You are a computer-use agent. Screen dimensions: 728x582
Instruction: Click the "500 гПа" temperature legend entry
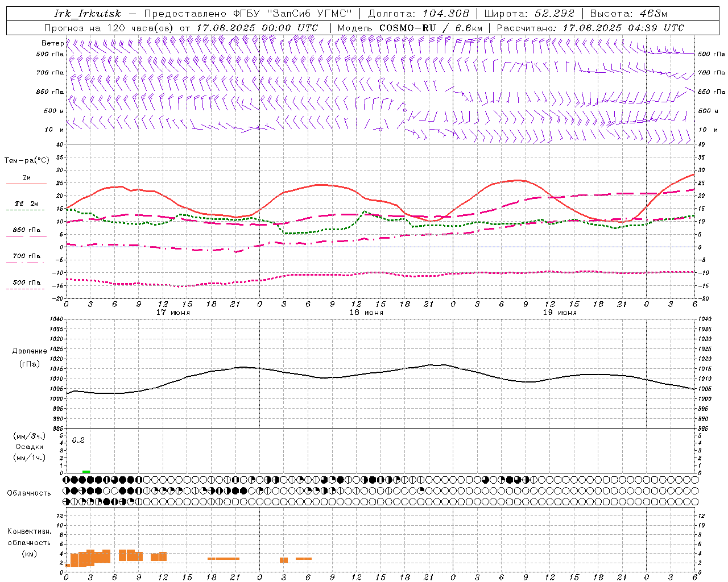[x=26, y=282]
